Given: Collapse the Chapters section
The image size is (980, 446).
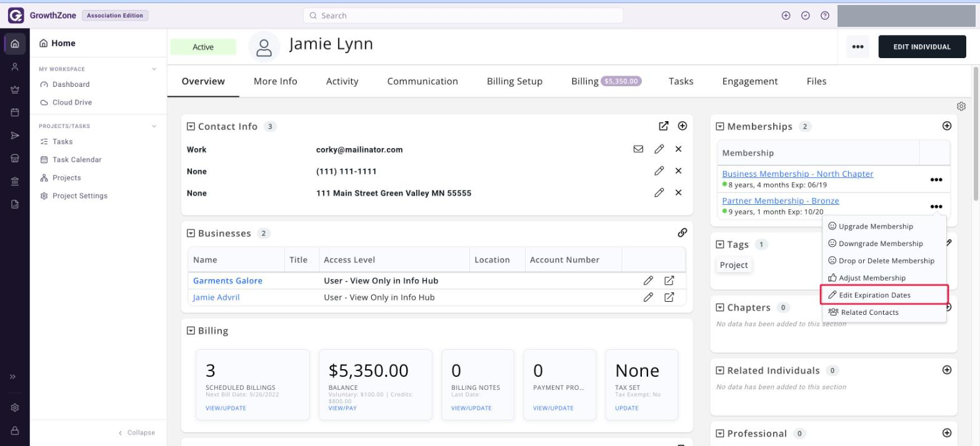Looking at the screenshot, I should pos(720,307).
